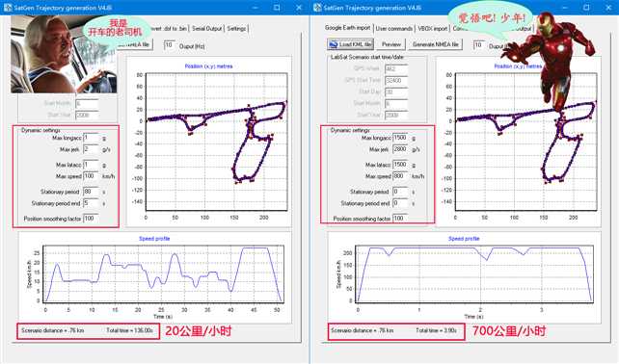Click Stationary period field showing 88
Viewport: 619px width, 364px height.
91,192
